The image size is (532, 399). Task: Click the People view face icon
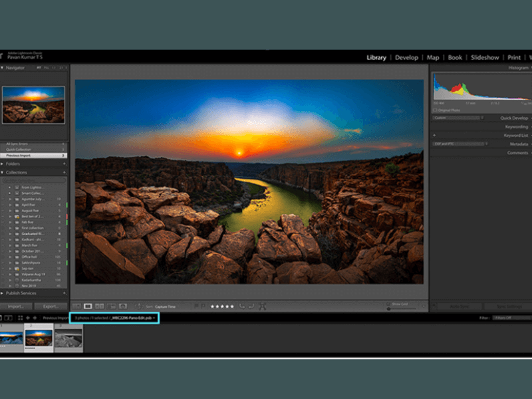[122, 306]
